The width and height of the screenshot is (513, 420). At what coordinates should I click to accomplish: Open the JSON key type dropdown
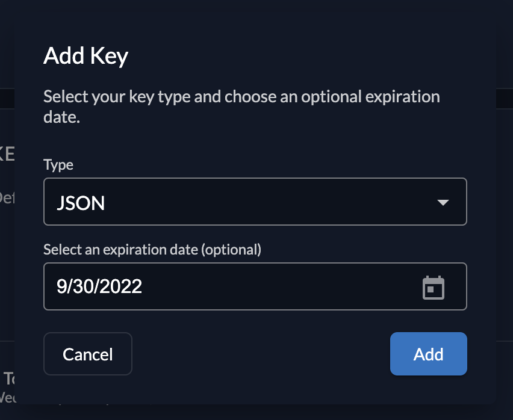click(255, 202)
